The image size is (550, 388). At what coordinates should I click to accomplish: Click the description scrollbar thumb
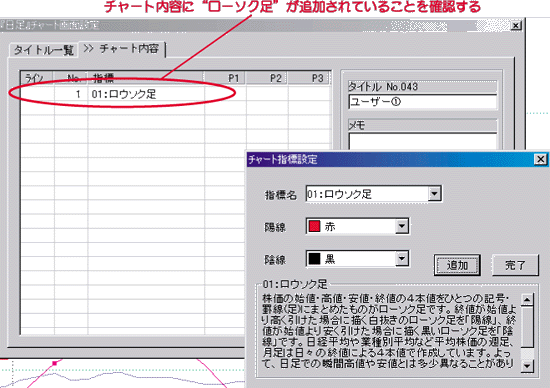click(x=527, y=327)
